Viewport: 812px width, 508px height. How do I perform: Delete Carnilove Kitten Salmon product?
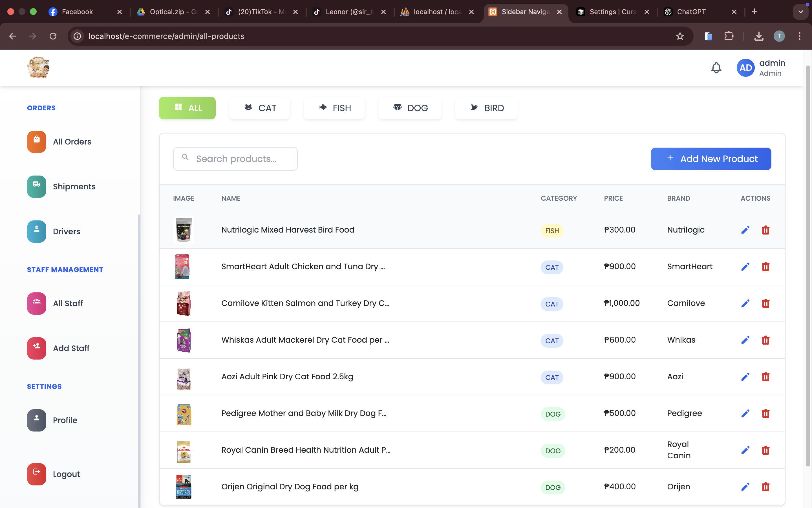tap(765, 303)
